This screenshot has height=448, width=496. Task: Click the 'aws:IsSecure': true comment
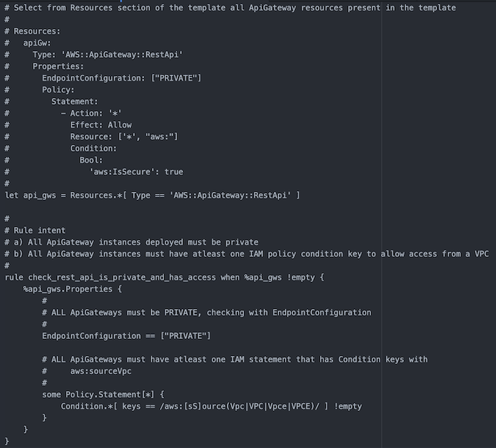[x=136, y=172]
